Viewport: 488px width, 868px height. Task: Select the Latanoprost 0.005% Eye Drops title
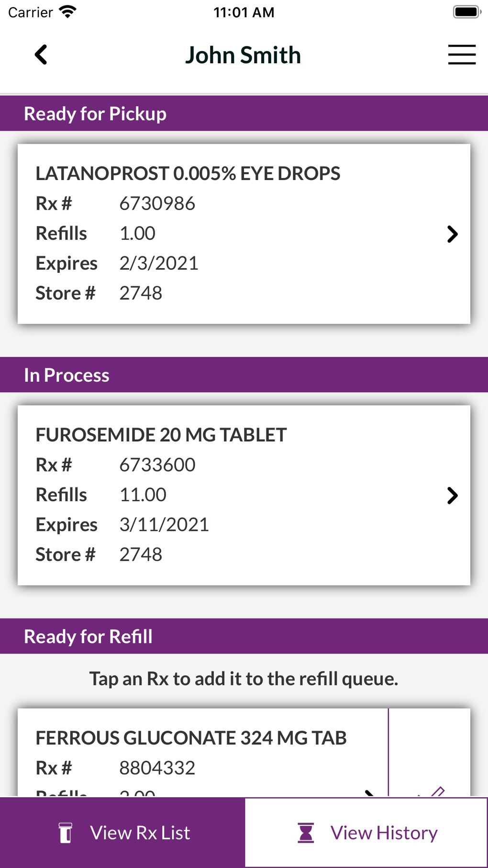(x=188, y=173)
